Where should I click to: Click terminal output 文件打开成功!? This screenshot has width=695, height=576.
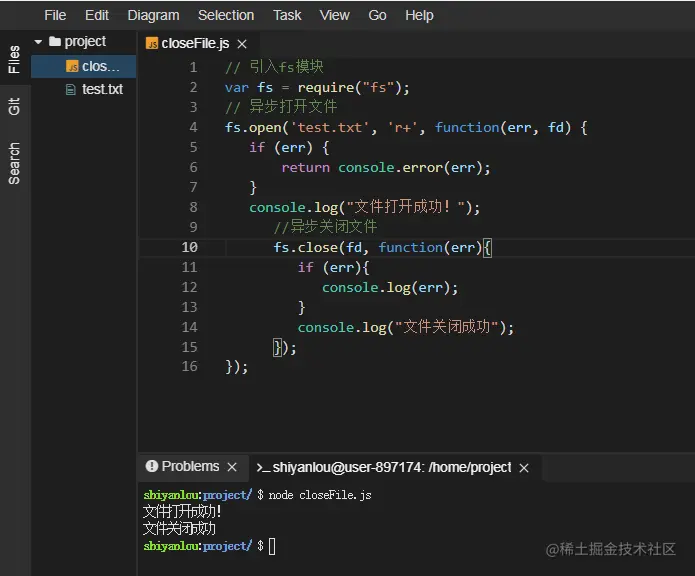182,512
